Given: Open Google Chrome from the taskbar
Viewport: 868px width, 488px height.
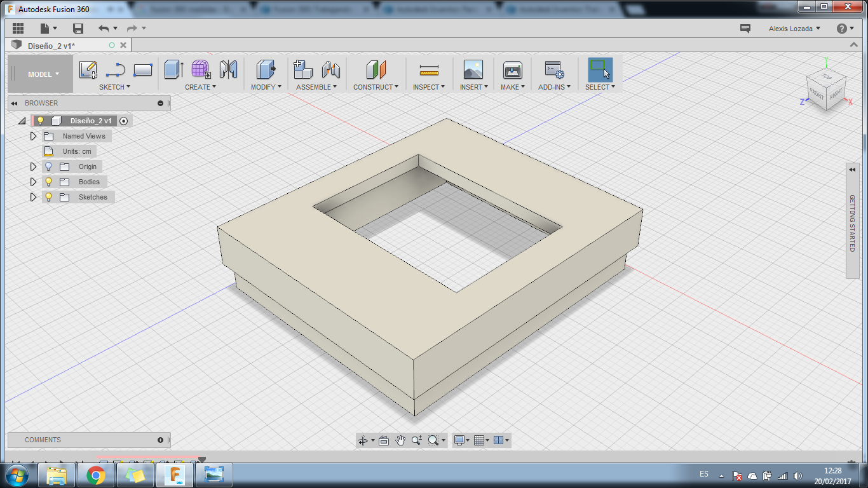Looking at the screenshot, I should pos(96,475).
